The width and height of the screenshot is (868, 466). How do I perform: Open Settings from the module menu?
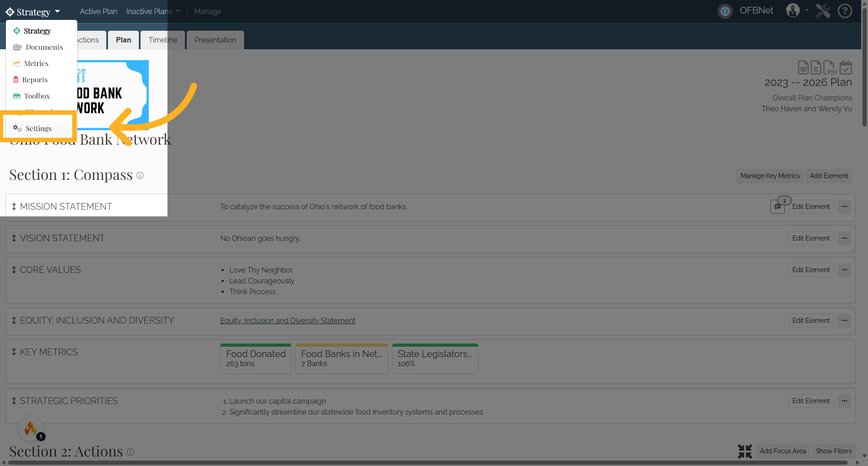click(38, 128)
